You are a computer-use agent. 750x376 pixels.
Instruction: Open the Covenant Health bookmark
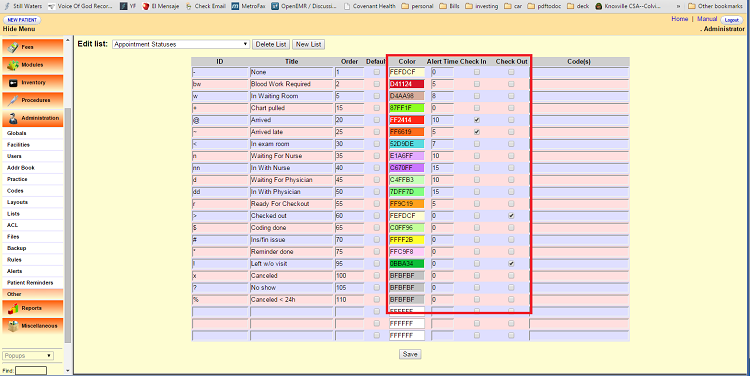(x=370, y=6)
